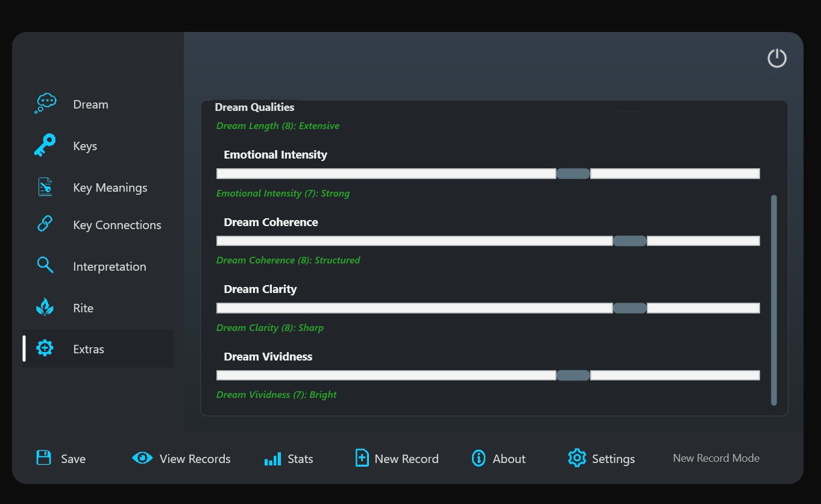The width and height of the screenshot is (821, 504).
Task: Click the About info icon
Action: click(x=479, y=458)
